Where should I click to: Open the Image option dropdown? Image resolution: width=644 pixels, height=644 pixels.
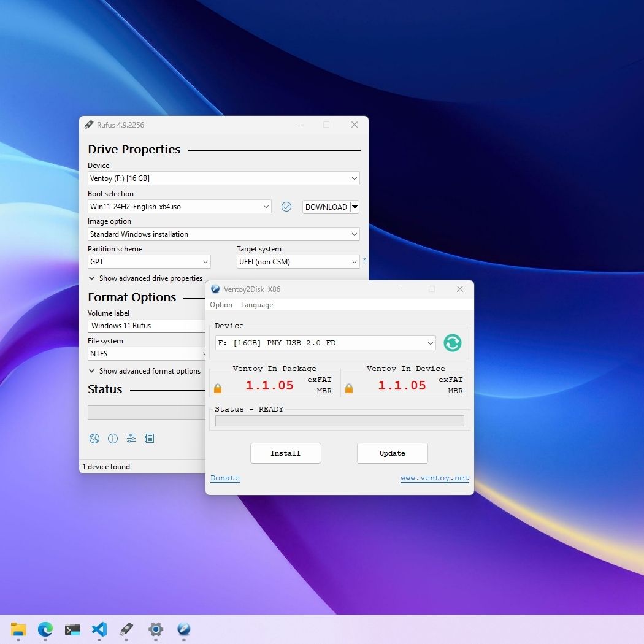pos(223,234)
